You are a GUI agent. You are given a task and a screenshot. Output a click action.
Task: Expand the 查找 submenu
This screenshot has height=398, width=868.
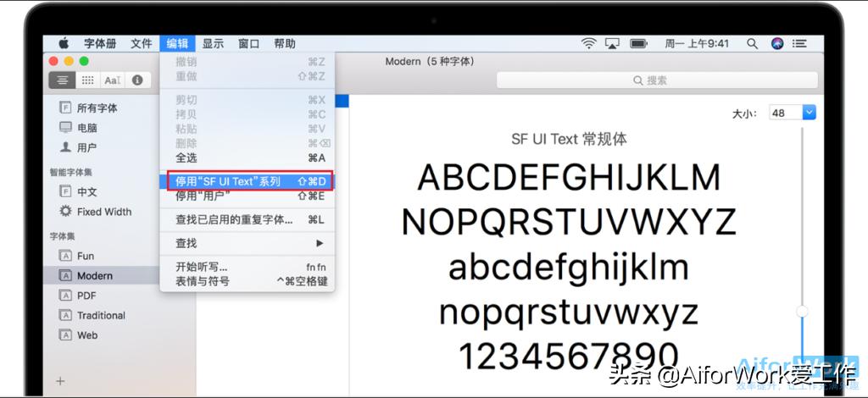click(248, 243)
